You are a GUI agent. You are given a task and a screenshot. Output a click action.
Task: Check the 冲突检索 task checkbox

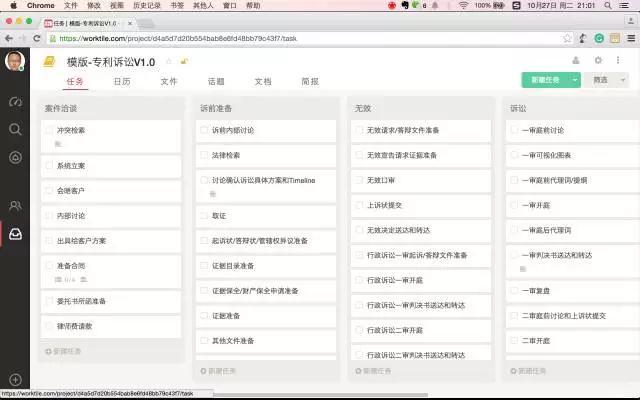tap(49, 130)
